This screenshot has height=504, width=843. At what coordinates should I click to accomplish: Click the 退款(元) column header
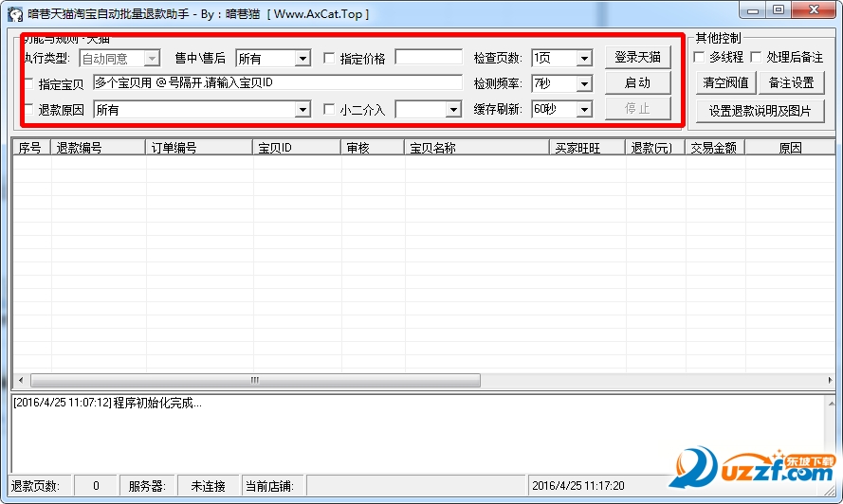pyautogui.click(x=655, y=148)
